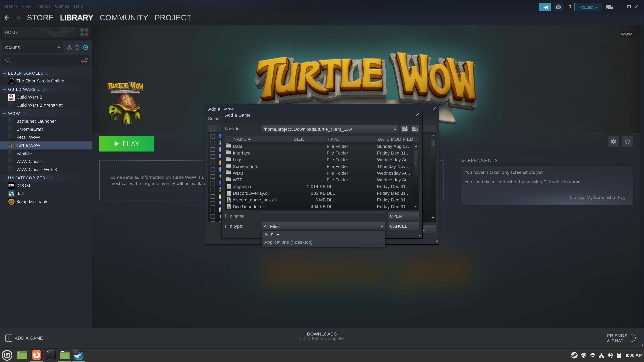Click the library grid view icon
This screenshot has width=644, height=362.
point(84,32)
